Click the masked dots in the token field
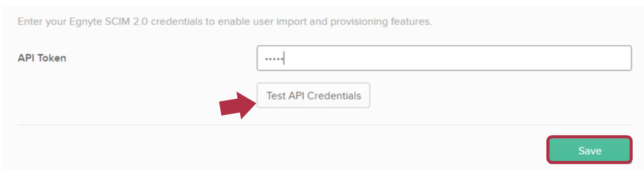The image size is (644, 170). [x=274, y=59]
